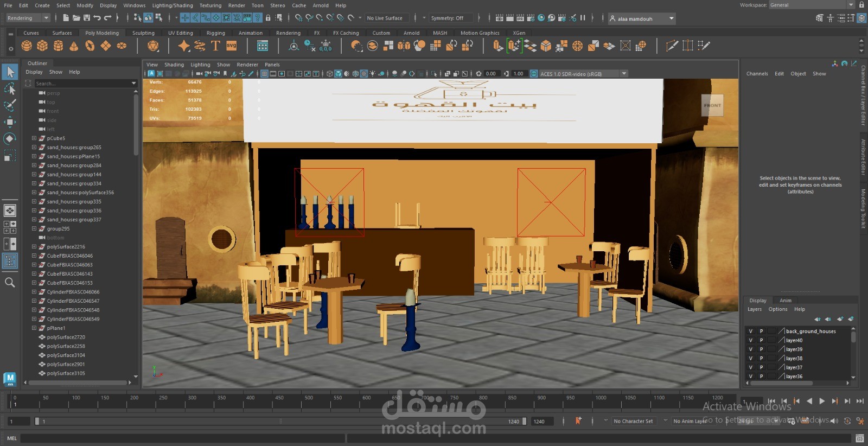The image size is (868, 446).
Task: Toggle visibility V of layer39
Action: [x=751, y=349]
